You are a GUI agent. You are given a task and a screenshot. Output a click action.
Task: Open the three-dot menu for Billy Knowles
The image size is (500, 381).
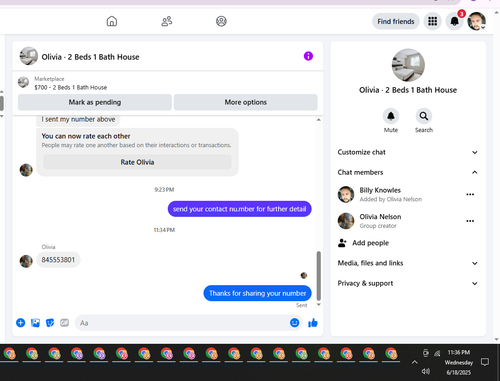pyautogui.click(x=470, y=194)
